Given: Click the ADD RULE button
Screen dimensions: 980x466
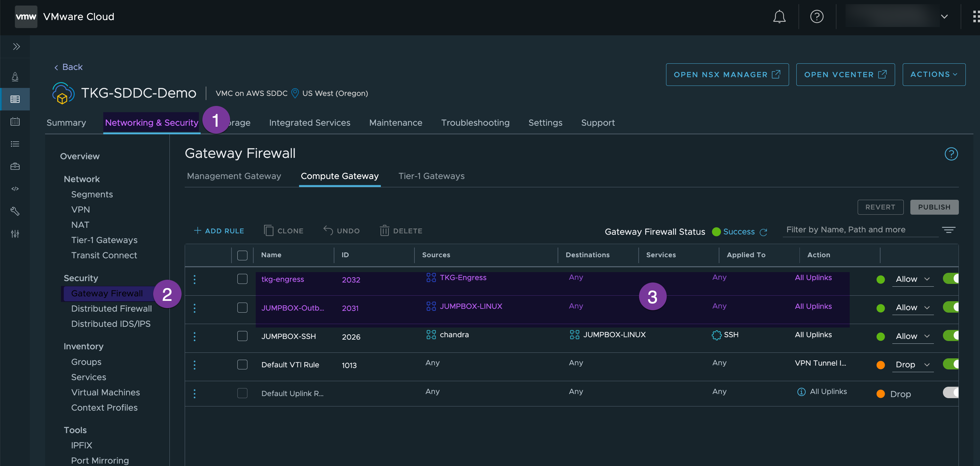Looking at the screenshot, I should (219, 231).
